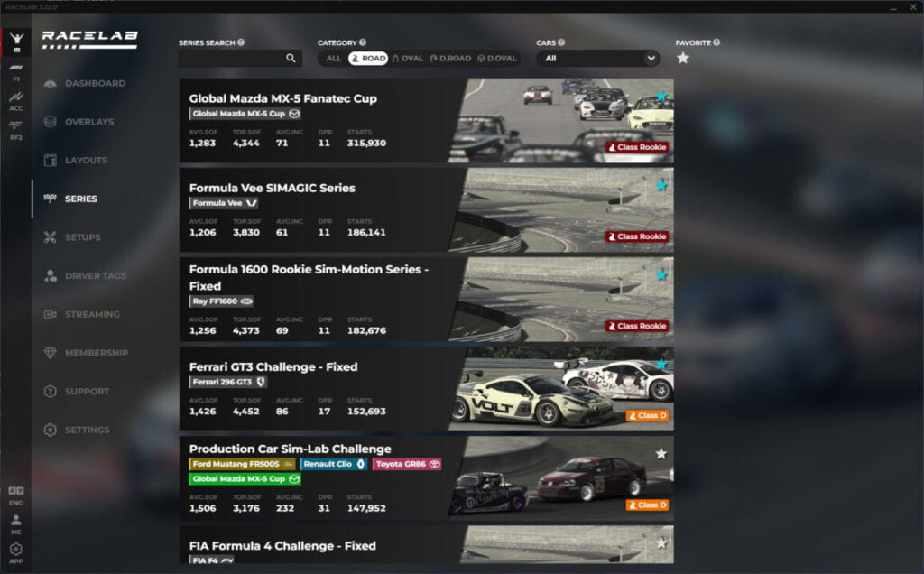924x574 pixels.
Task: Open the APP settings gear icon
Action: tap(16, 552)
